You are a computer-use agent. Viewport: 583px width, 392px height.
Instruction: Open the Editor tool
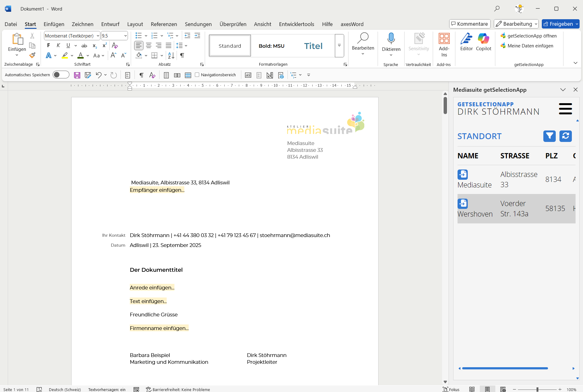[466, 42]
